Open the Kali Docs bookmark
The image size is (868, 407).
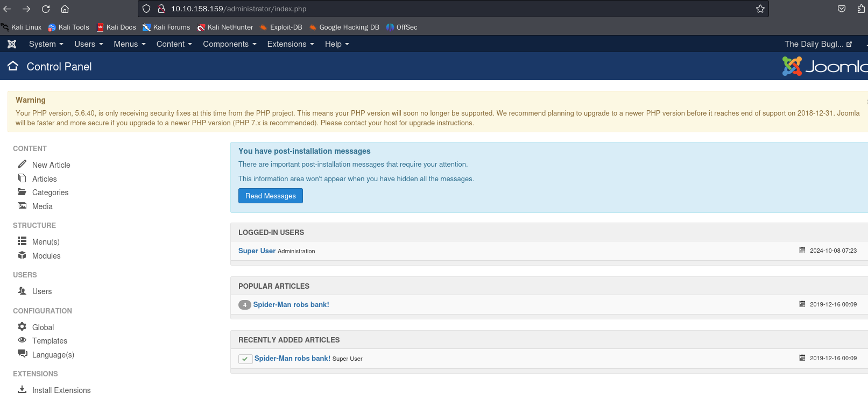click(116, 27)
